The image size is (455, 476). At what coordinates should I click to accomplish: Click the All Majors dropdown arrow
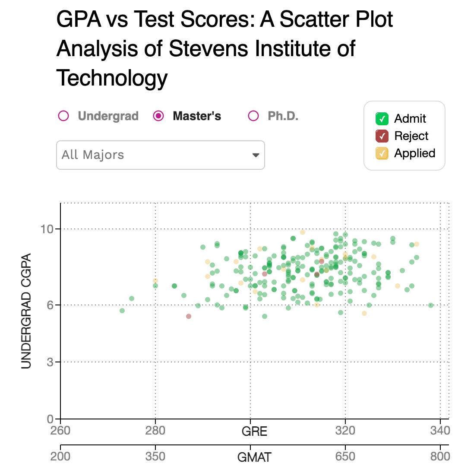pos(256,155)
